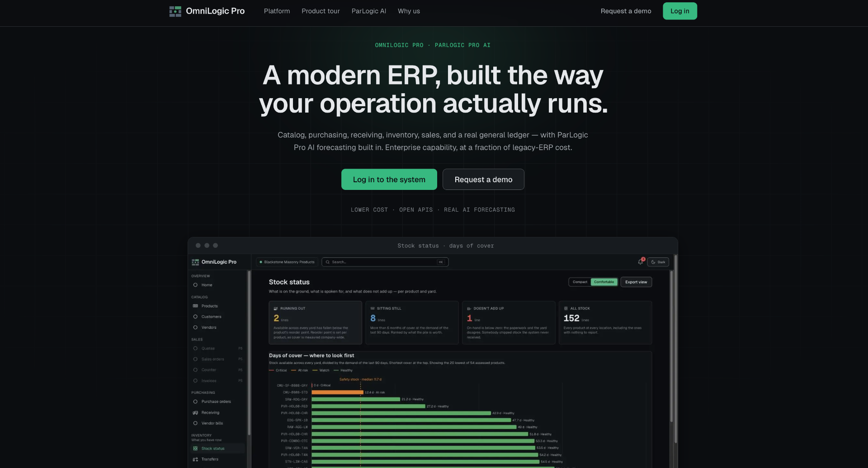This screenshot has height=468, width=868.
Task: Click the Sales orders icon in the sidebar
Action: pyautogui.click(x=195, y=359)
